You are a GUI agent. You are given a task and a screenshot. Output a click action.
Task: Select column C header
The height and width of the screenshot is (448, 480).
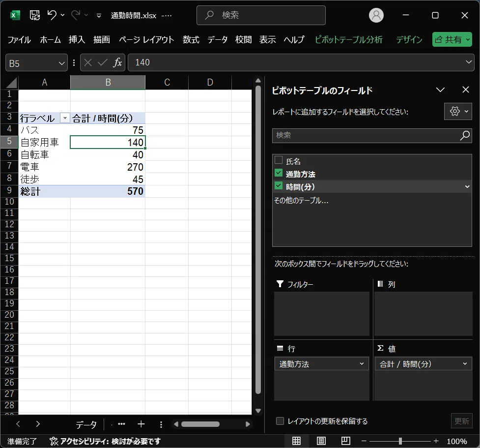click(167, 83)
